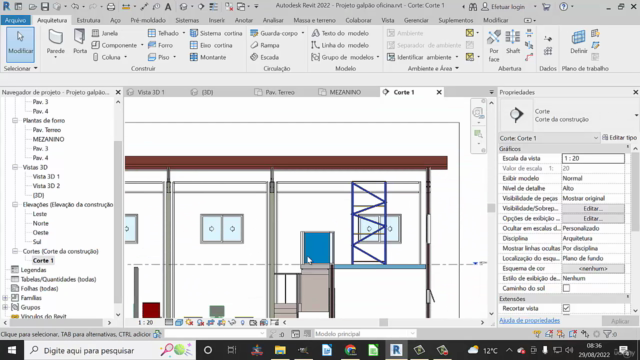Click the Escala da vista 1:20 field

tap(593, 158)
